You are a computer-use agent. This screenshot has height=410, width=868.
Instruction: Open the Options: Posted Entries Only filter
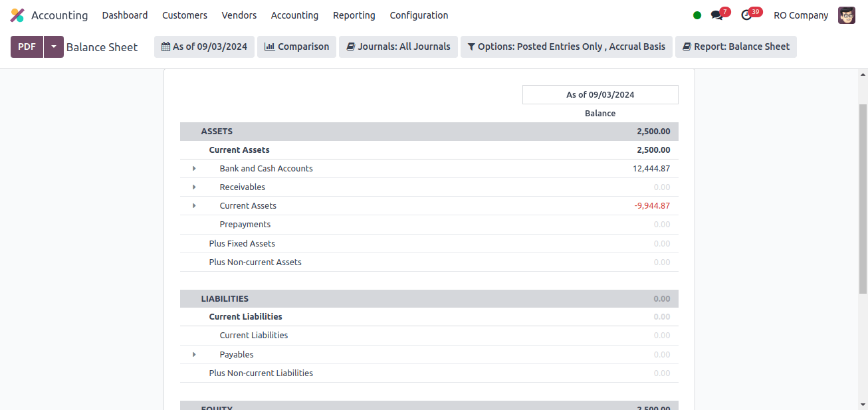[566, 47]
